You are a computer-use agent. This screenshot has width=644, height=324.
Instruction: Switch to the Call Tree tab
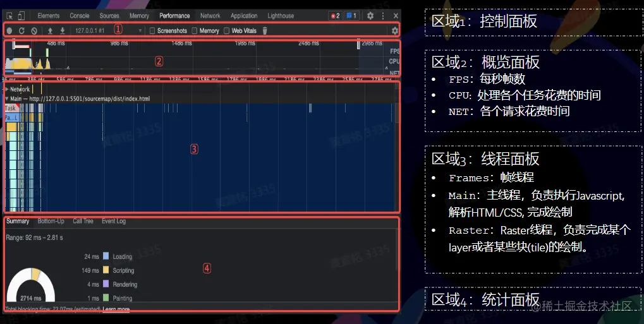point(83,221)
